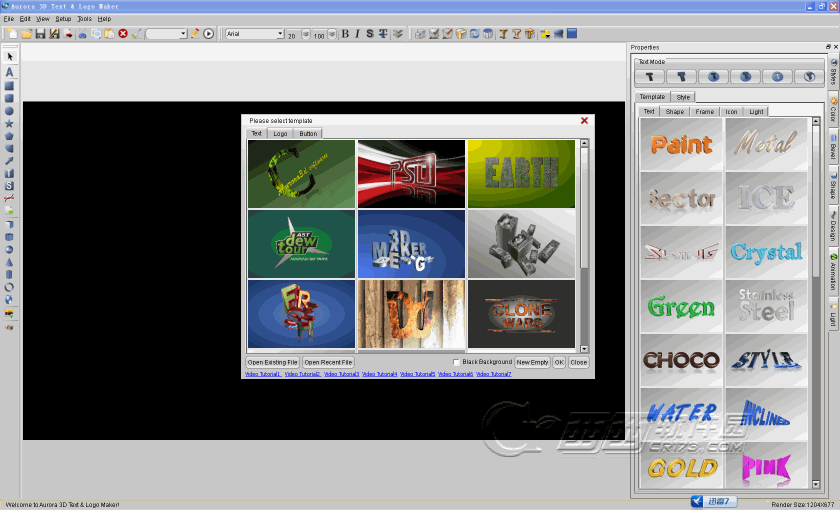Click the Open Existing File button
This screenshot has height=510, width=840.
tap(272, 362)
